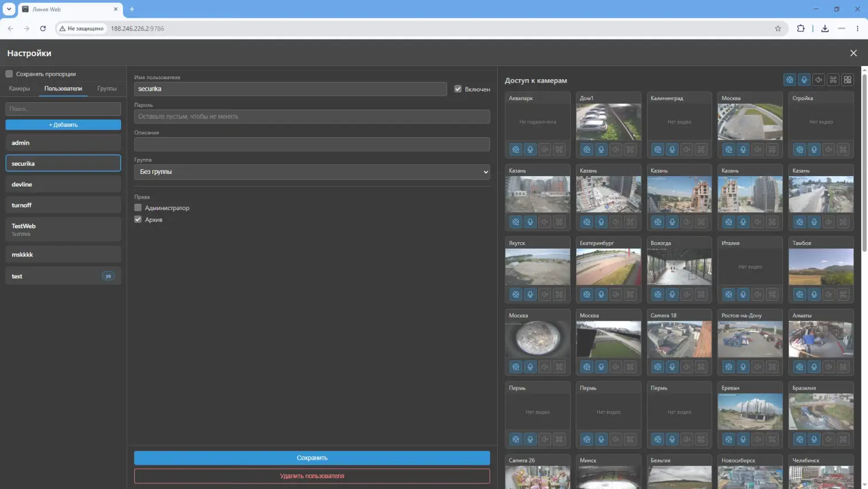Select the Пользователи tab
Image resolution: width=868 pixels, height=489 pixels.
(63, 88)
